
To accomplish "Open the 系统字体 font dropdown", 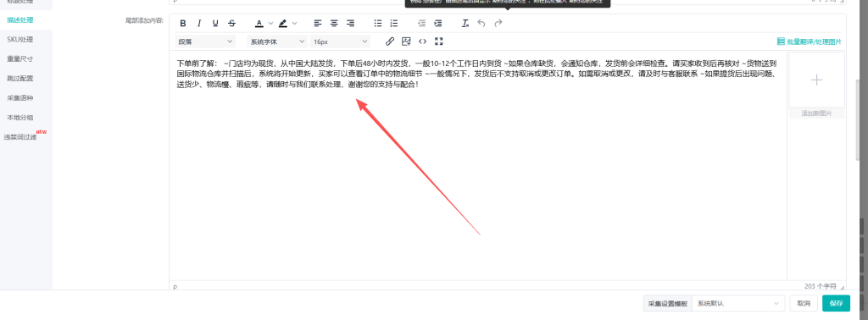I will pyautogui.click(x=277, y=41).
